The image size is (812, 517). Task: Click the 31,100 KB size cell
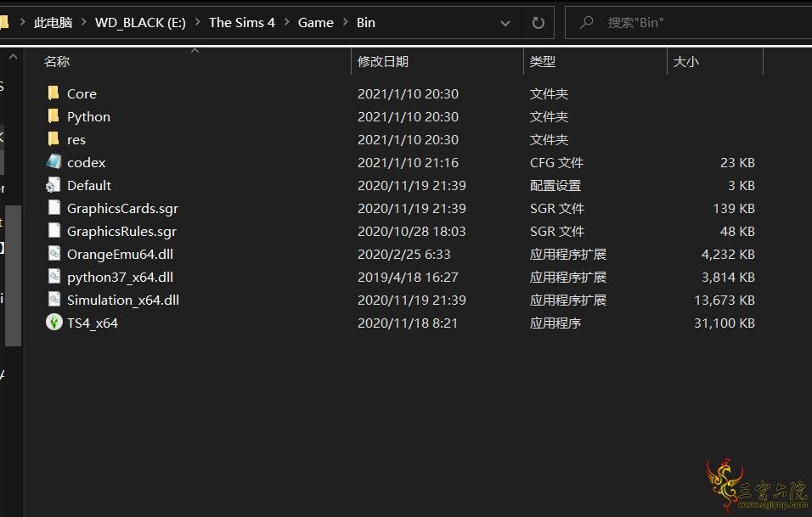pyautogui.click(x=724, y=323)
